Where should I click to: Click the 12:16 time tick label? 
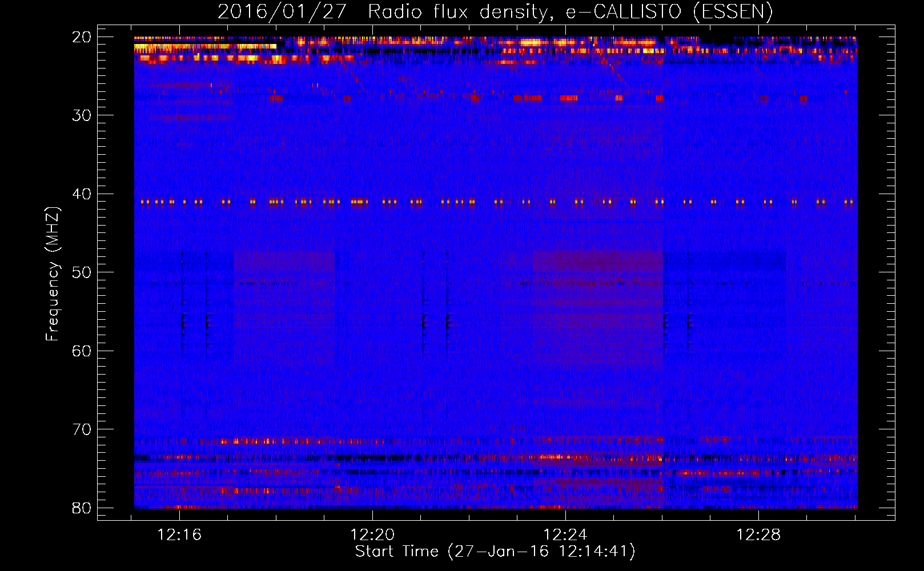pos(180,535)
